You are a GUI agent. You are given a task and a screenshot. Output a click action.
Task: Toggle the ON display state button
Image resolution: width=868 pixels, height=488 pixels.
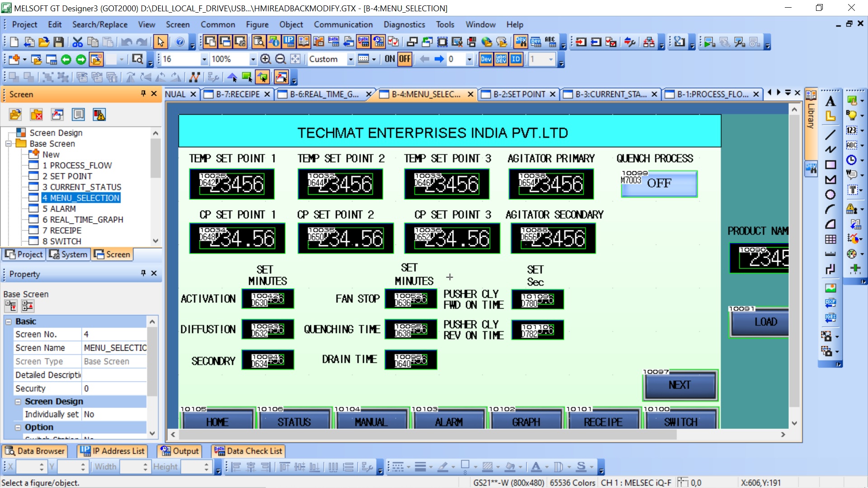point(390,59)
